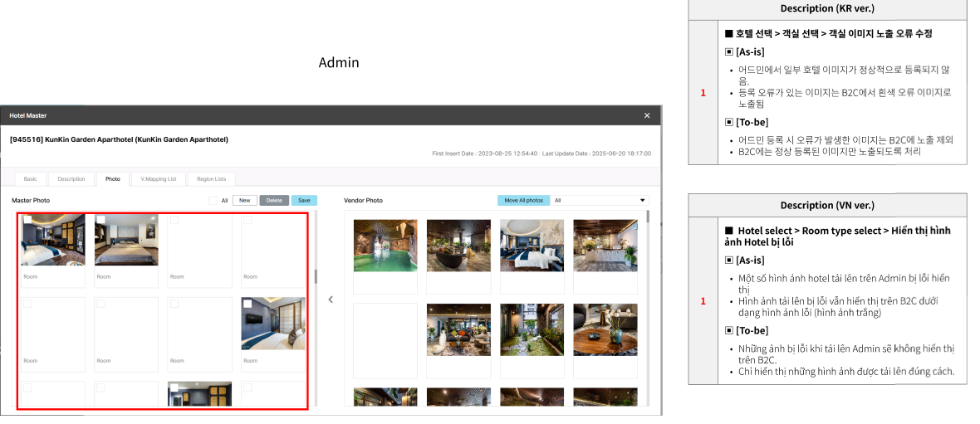Select the dark curved sofa lounge vendor photo

coord(458,246)
